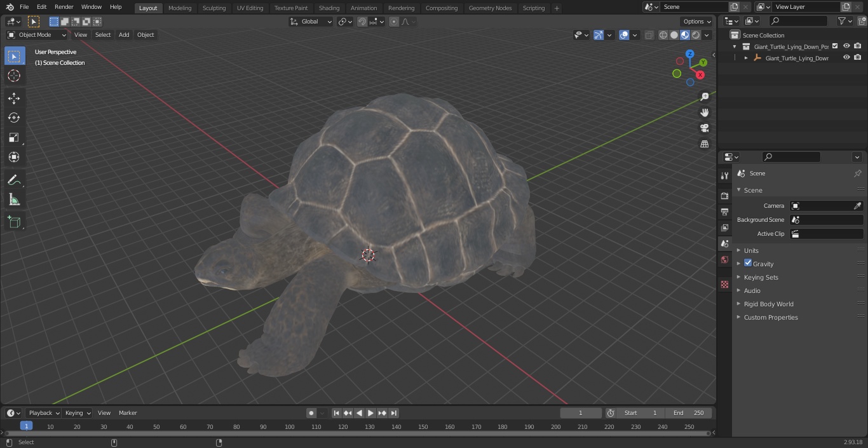The image size is (868, 448).
Task: Select the Add Cube tool
Action: click(x=14, y=222)
